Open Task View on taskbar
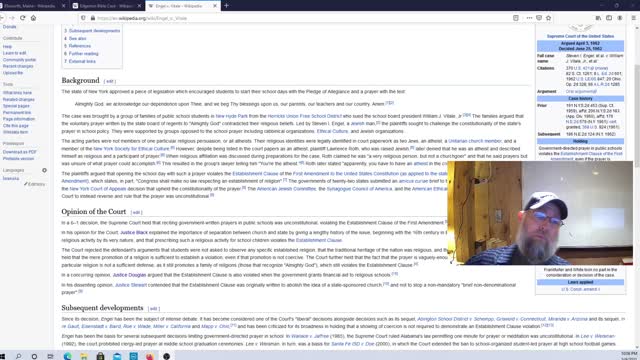The height and width of the screenshot is (360, 640). tap(50, 356)
